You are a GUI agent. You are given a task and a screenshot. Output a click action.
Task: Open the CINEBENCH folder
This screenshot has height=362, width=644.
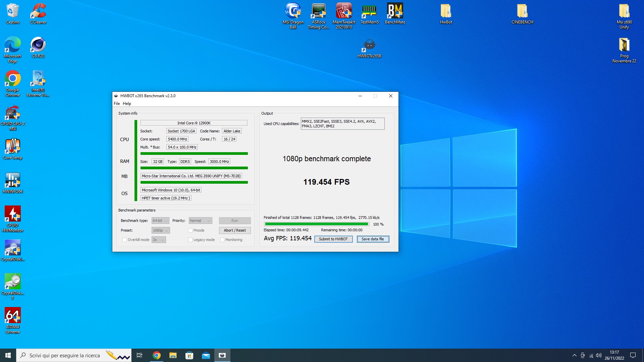point(522,14)
